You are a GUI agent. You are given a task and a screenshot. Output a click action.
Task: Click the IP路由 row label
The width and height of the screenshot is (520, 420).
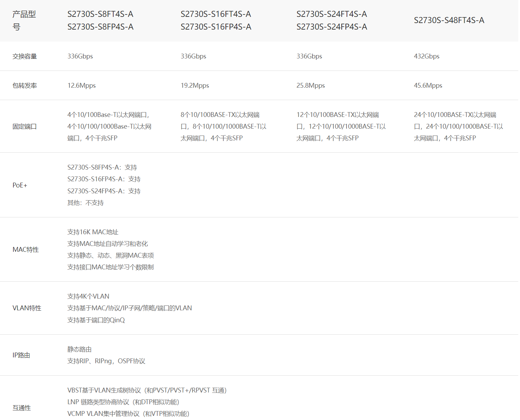[x=21, y=355]
